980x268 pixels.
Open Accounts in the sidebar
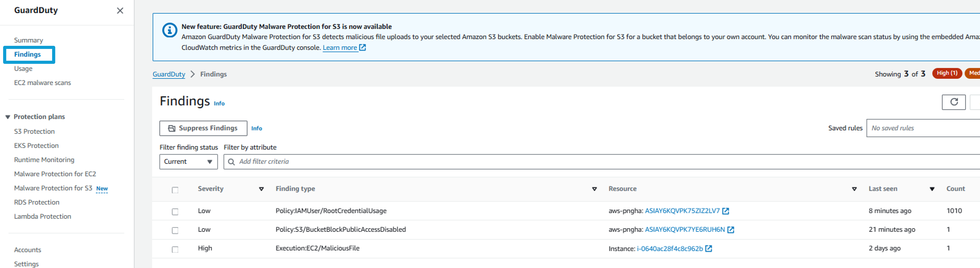(x=27, y=250)
